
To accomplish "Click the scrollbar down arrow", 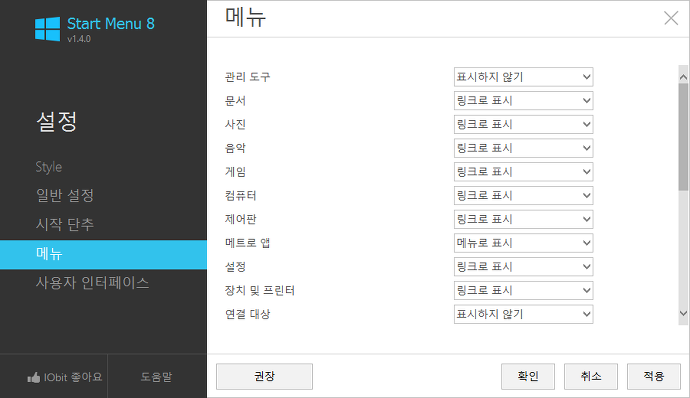I will coord(683,313).
